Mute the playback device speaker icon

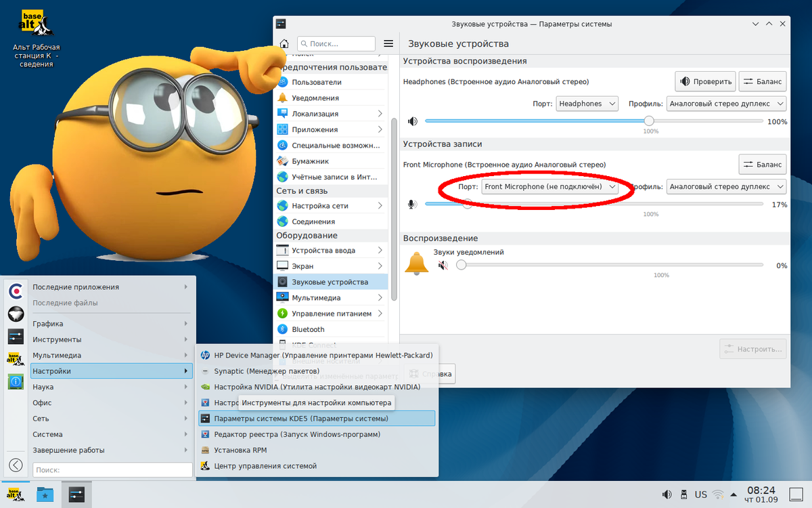click(x=412, y=121)
